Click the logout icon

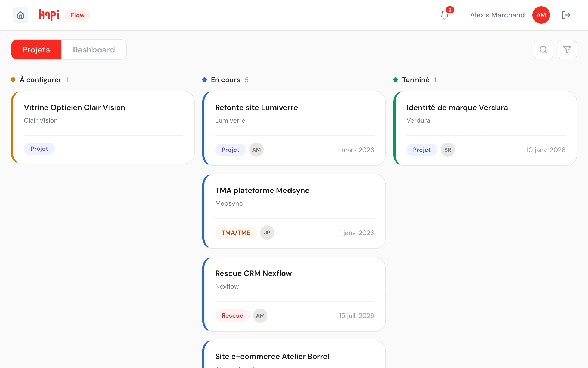click(566, 15)
